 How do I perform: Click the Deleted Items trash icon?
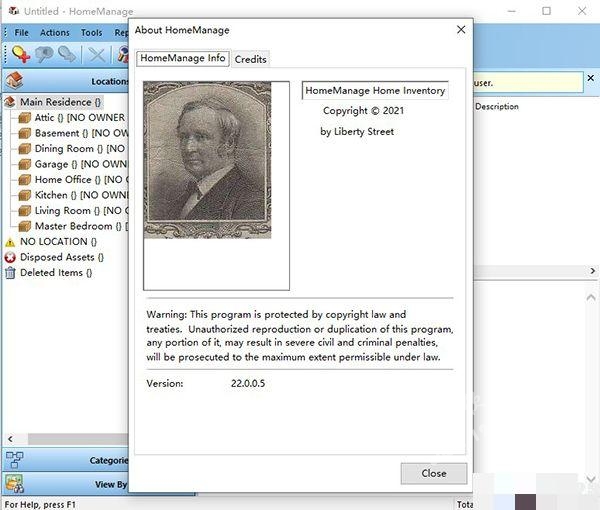10,273
